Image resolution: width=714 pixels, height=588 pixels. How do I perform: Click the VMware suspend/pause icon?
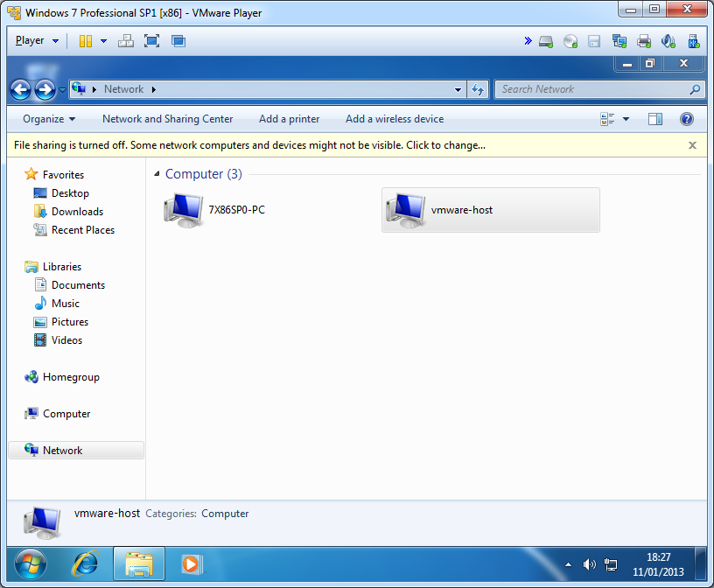click(x=86, y=41)
